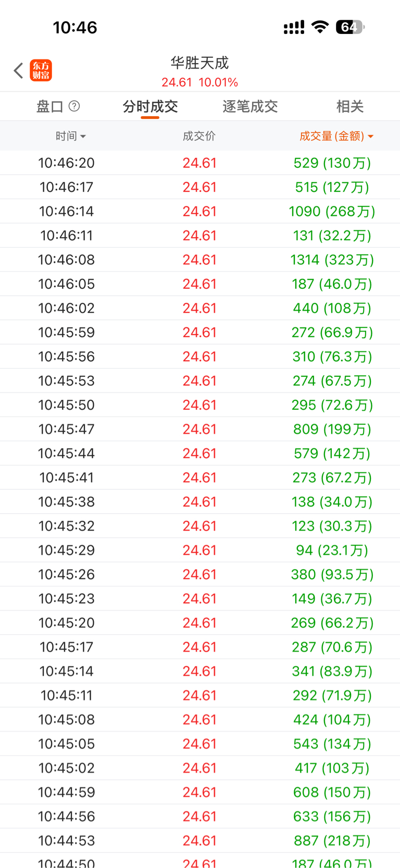Open the 相关 tab
Image resolution: width=400 pixels, height=868 pixels.
[x=349, y=106]
